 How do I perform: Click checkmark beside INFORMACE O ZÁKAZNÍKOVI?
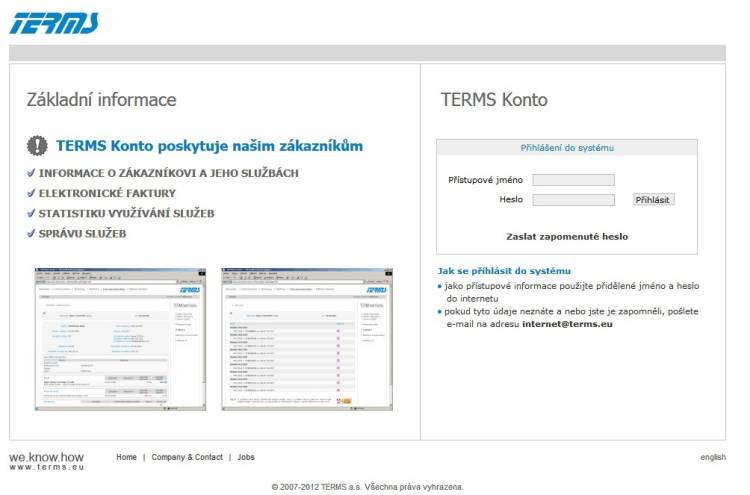tap(31, 173)
